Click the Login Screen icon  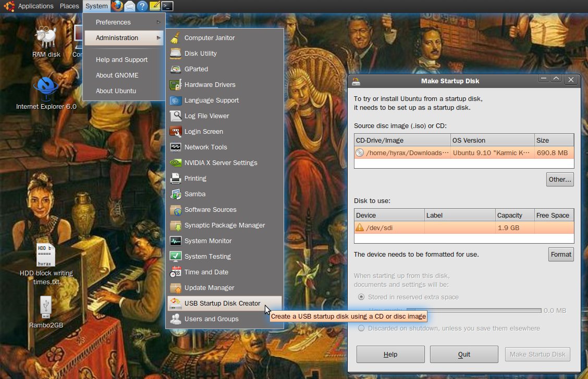pyautogui.click(x=175, y=131)
